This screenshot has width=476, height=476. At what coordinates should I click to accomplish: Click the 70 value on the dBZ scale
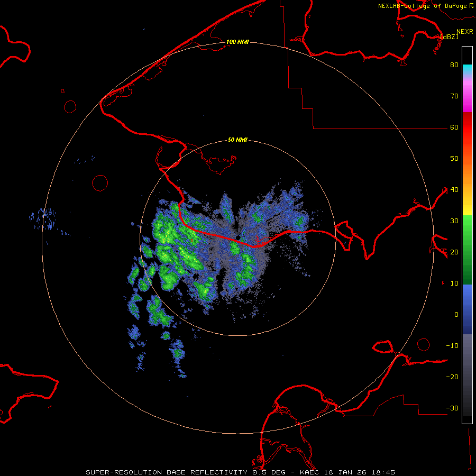[454, 96]
